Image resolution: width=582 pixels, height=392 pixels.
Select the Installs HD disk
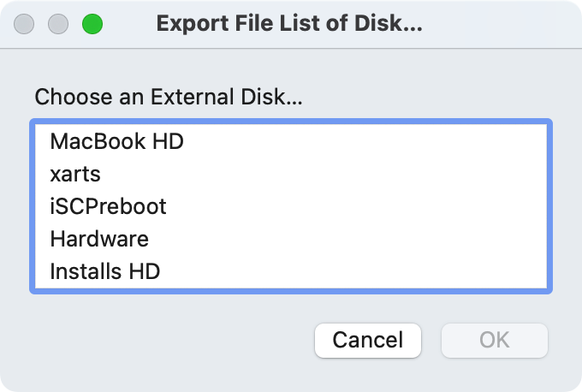click(291, 271)
